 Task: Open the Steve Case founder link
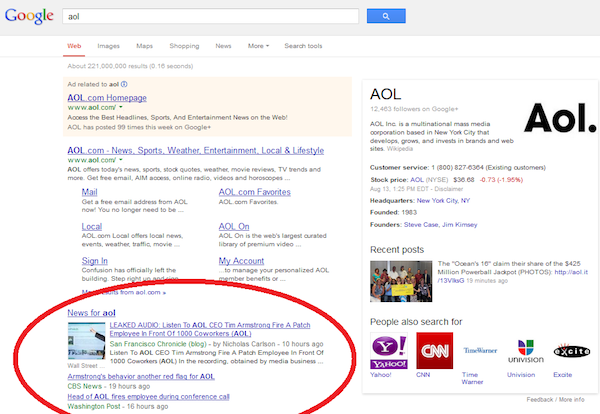tap(421, 225)
